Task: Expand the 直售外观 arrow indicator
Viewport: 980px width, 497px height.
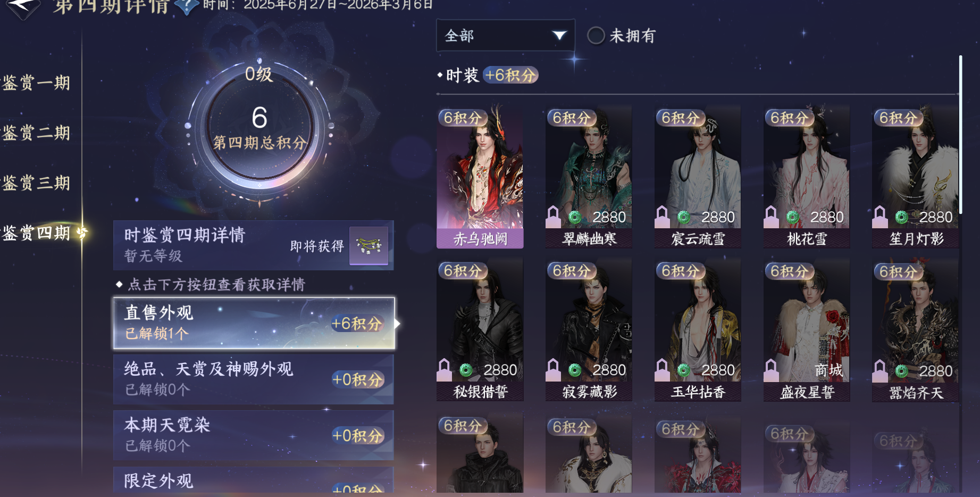Action: [397, 324]
